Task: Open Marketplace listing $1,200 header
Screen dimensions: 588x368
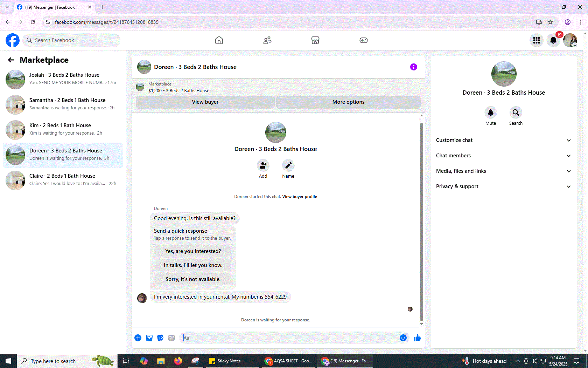Action: 278,87
